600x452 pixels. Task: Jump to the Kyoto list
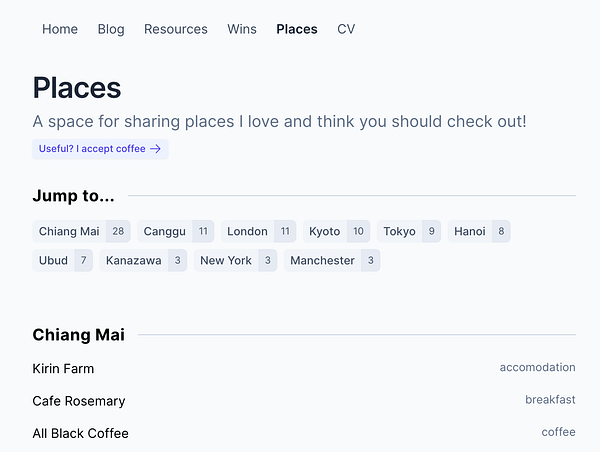point(336,231)
